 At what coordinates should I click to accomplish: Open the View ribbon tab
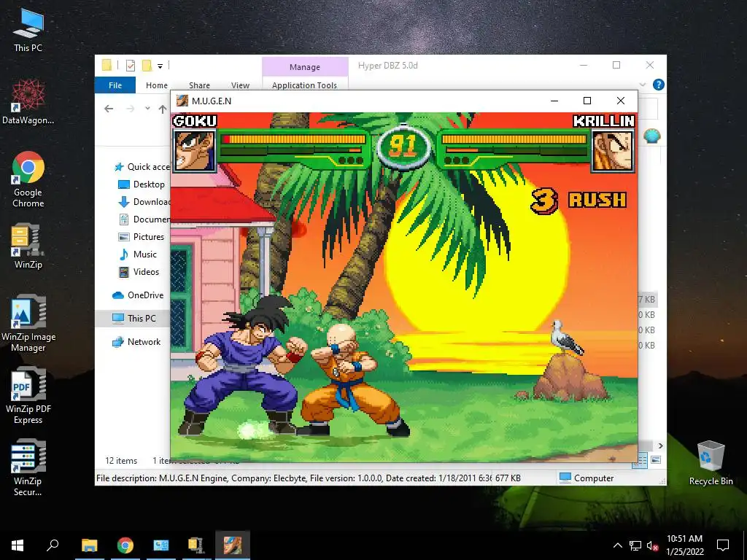(240, 85)
